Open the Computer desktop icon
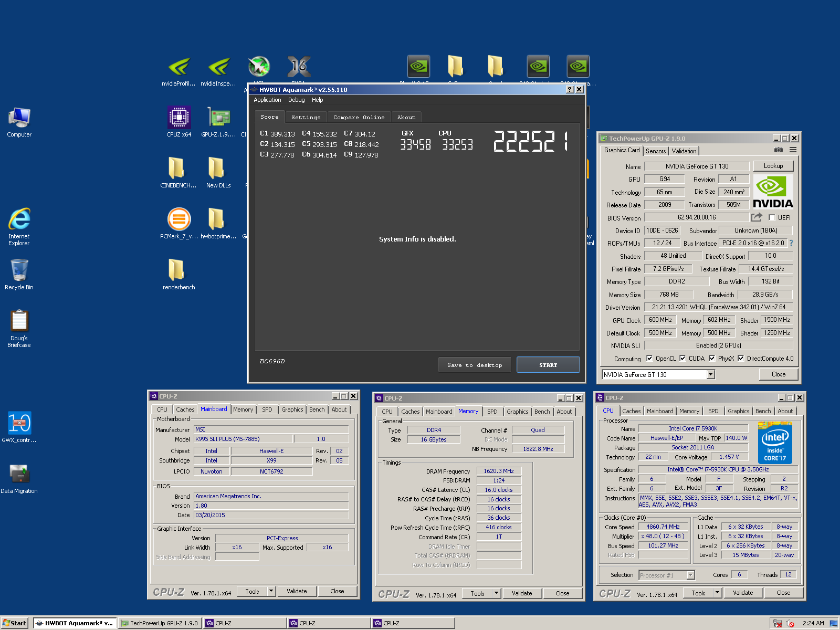Viewport: 840px width, 630px height. 19,122
